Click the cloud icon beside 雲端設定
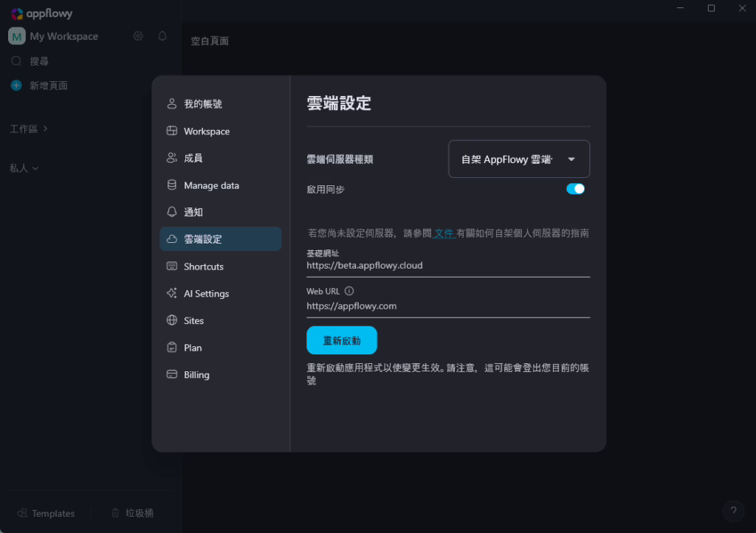 click(x=171, y=239)
